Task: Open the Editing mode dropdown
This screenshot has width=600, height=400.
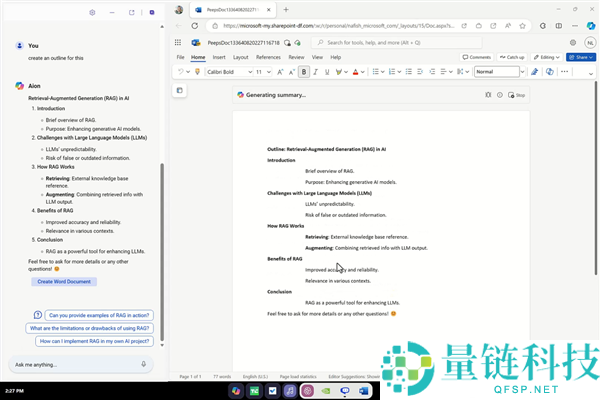Action: (547, 57)
